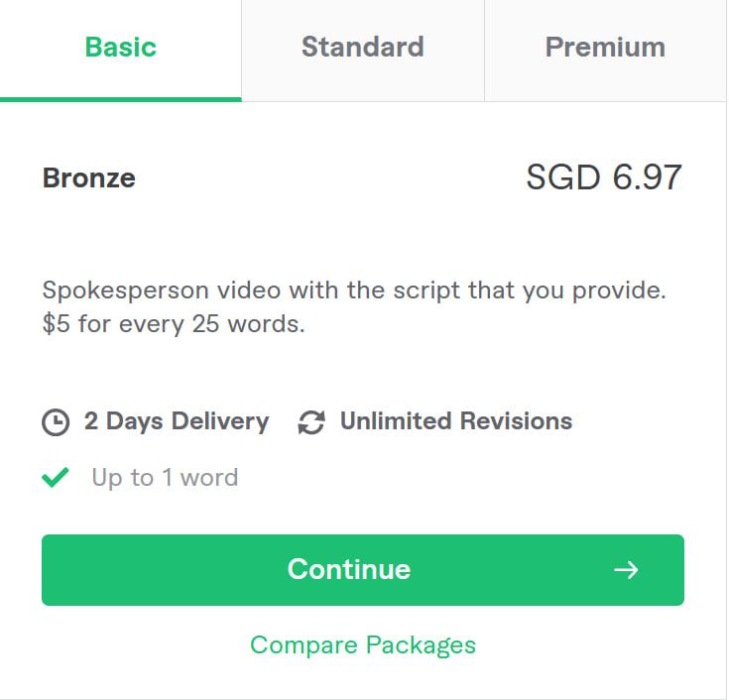Click the SGD currency code in price
Screen dimensions: 729x700
pyautogui.click(x=563, y=178)
